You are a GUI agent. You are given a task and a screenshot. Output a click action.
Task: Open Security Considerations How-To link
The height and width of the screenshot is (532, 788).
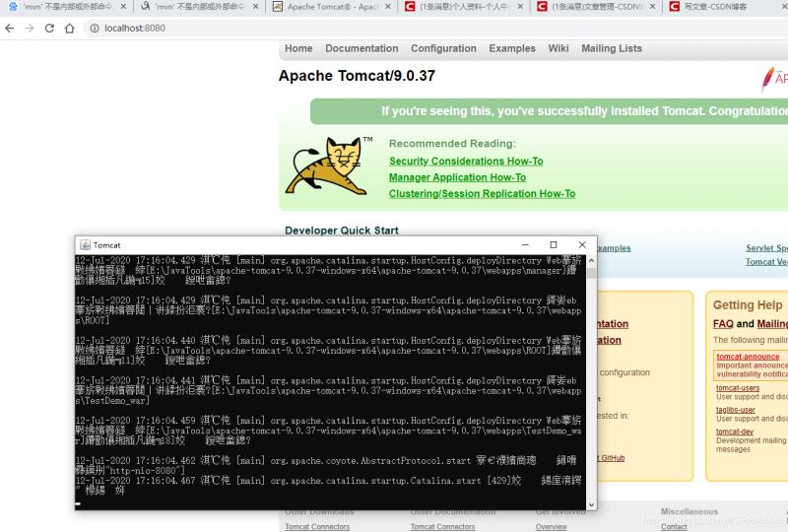466,161
